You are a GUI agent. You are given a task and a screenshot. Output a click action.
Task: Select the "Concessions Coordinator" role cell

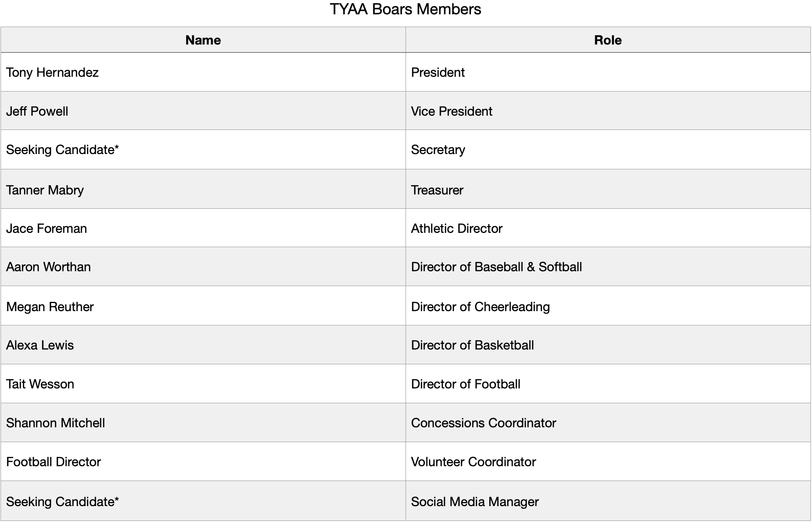point(483,423)
